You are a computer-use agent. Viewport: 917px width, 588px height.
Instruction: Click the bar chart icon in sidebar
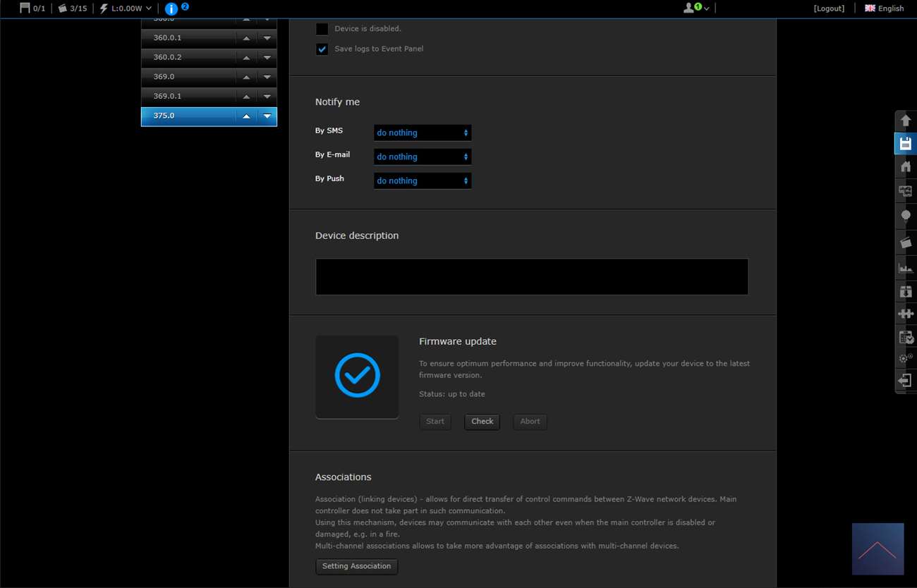pos(906,268)
